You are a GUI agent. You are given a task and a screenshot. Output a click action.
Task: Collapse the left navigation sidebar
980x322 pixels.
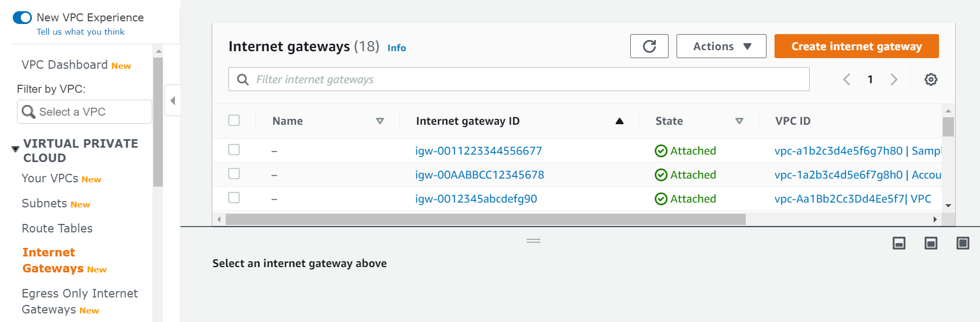pyautogui.click(x=172, y=100)
